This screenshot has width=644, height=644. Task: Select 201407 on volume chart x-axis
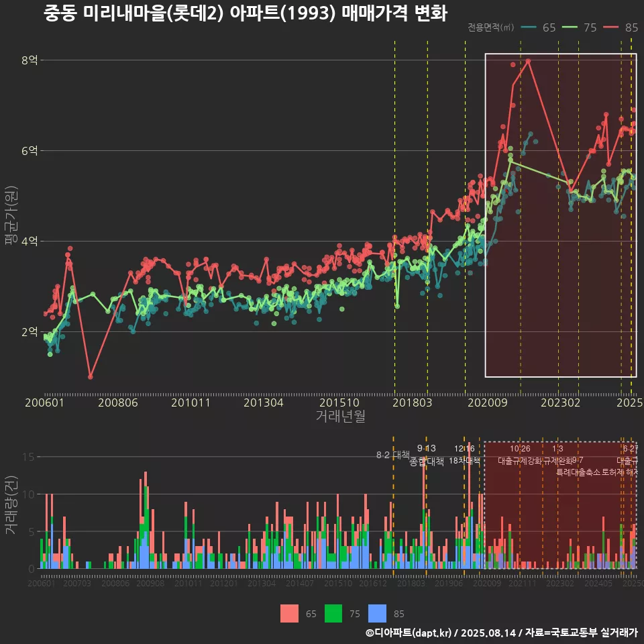[x=300, y=583]
